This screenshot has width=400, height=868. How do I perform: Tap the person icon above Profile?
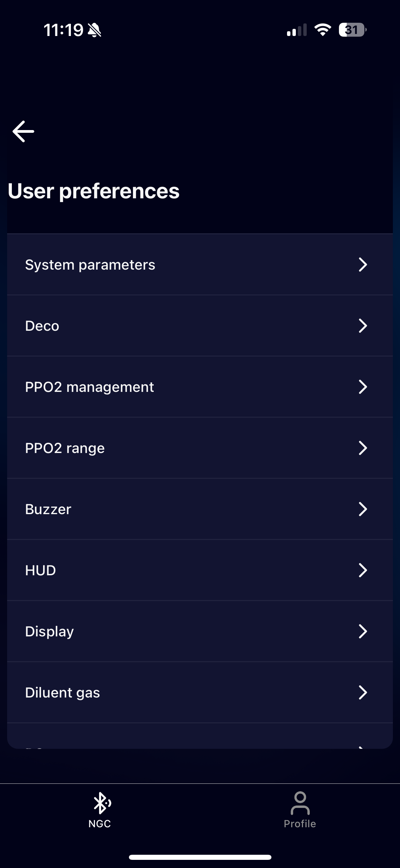300,803
